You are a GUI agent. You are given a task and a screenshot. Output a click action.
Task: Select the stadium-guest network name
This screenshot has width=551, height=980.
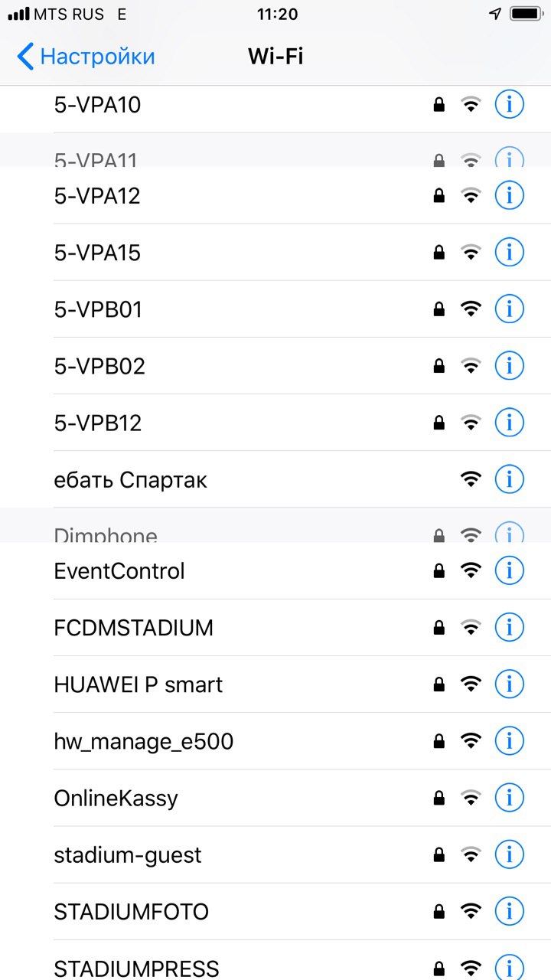128,854
